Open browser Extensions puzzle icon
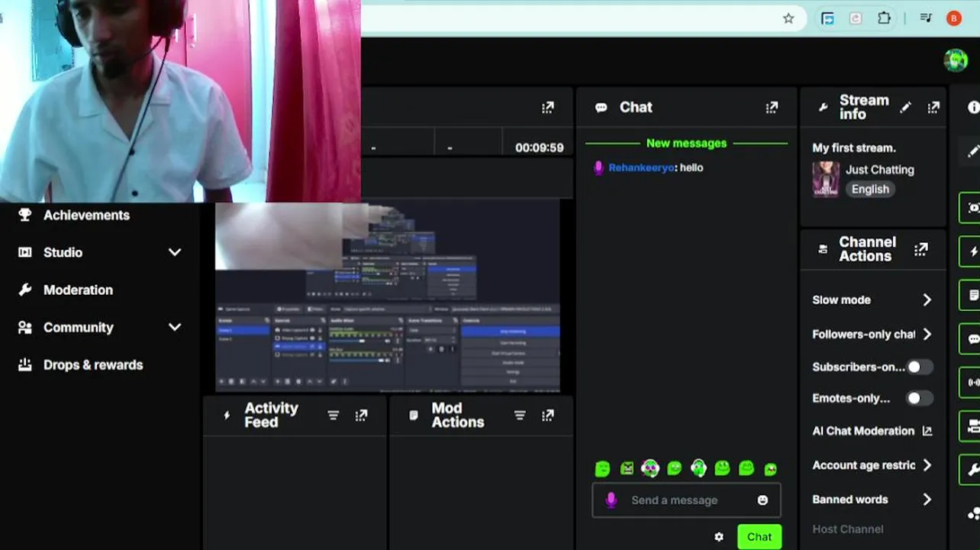Viewport: 980px width, 550px height. (884, 18)
